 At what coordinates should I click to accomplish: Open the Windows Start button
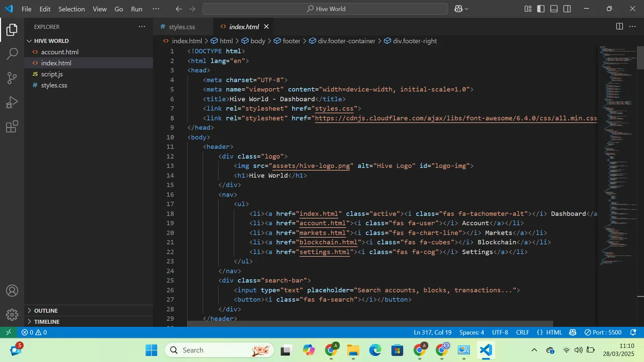pos(151,350)
